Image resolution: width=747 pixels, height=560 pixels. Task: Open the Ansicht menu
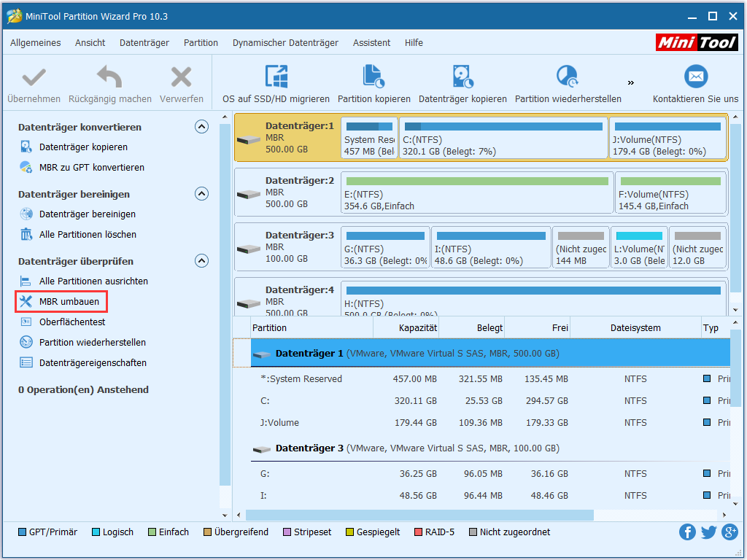[x=90, y=43]
